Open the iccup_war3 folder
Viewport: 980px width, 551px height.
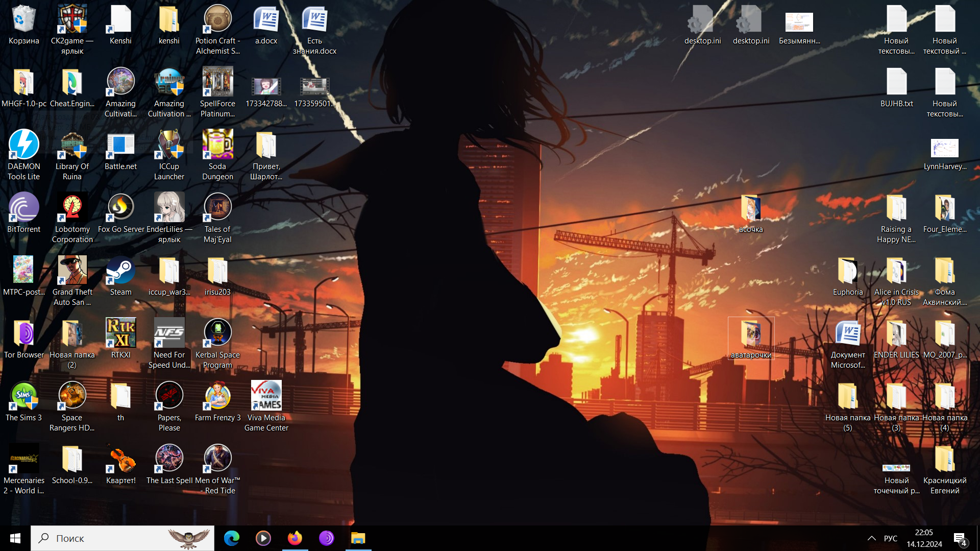click(169, 276)
